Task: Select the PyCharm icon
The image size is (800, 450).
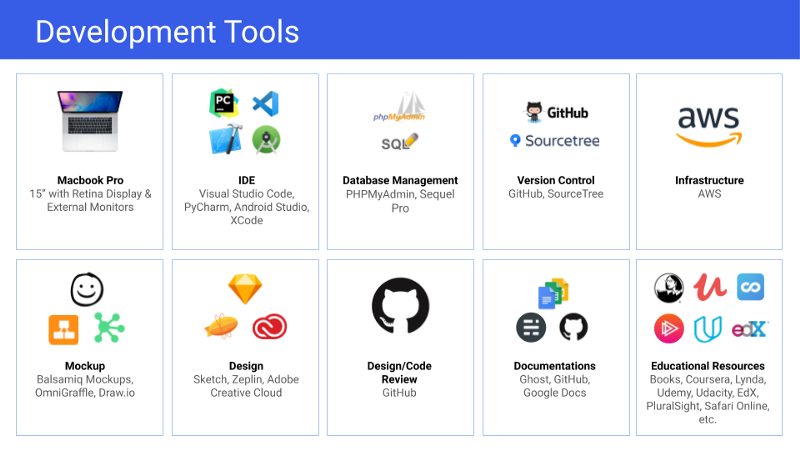Action: click(224, 103)
